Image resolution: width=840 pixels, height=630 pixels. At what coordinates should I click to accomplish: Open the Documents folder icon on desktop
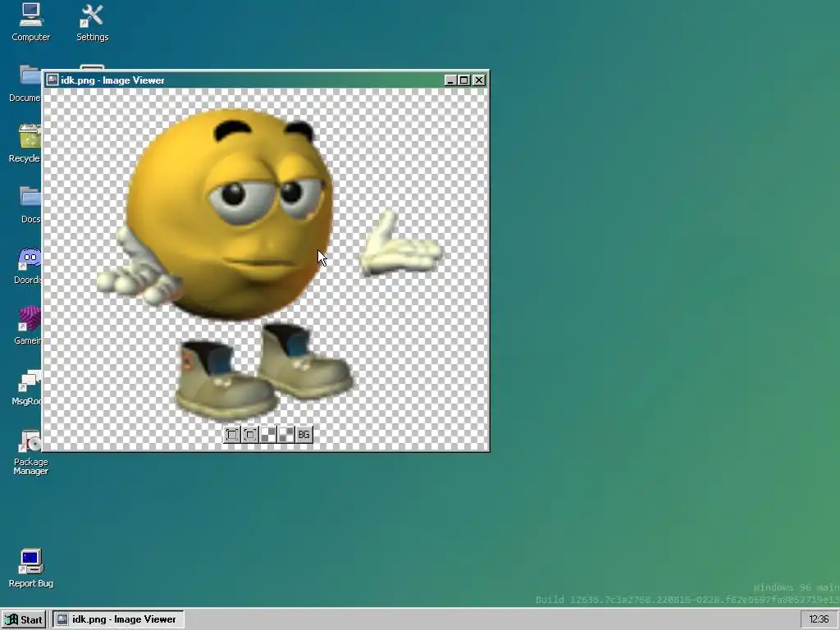coord(25,83)
